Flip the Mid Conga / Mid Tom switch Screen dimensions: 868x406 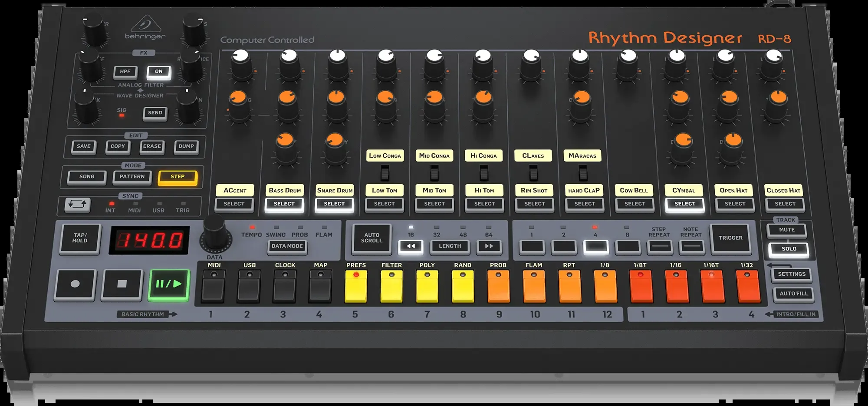pyautogui.click(x=434, y=174)
